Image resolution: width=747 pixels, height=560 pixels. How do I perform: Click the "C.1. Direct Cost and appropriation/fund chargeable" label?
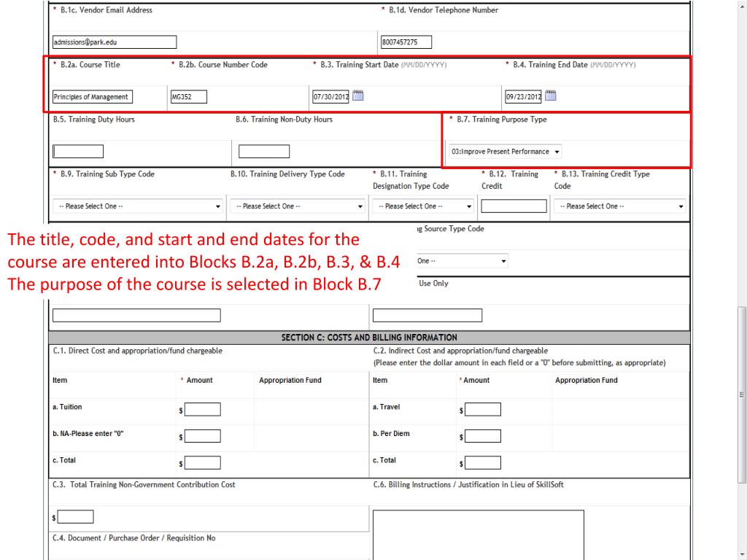138,351
